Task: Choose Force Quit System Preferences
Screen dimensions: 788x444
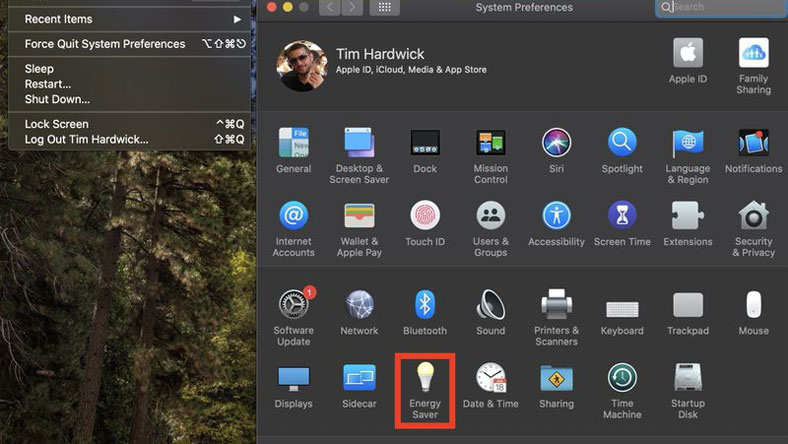Action: (129, 44)
